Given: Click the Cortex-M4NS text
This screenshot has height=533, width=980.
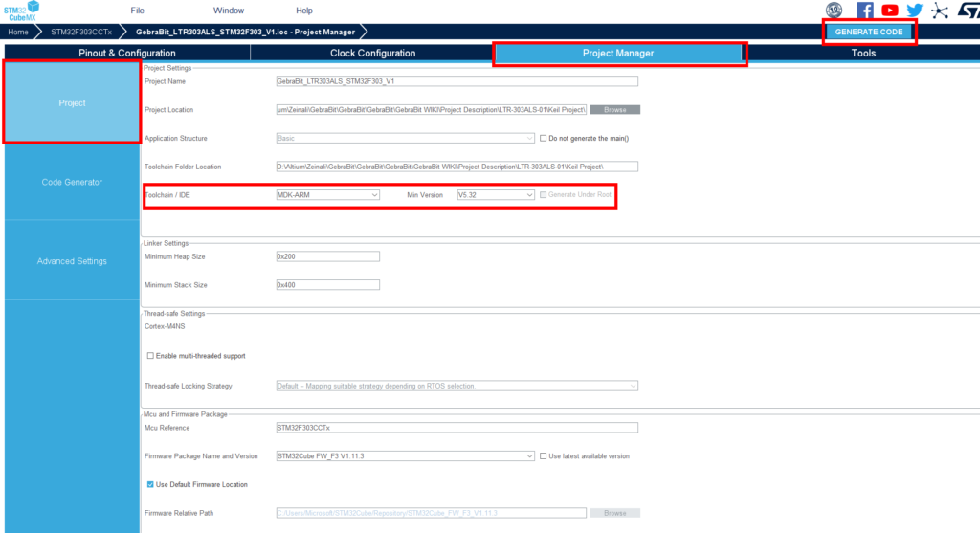Looking at the screenshot, I should (165, 326).
